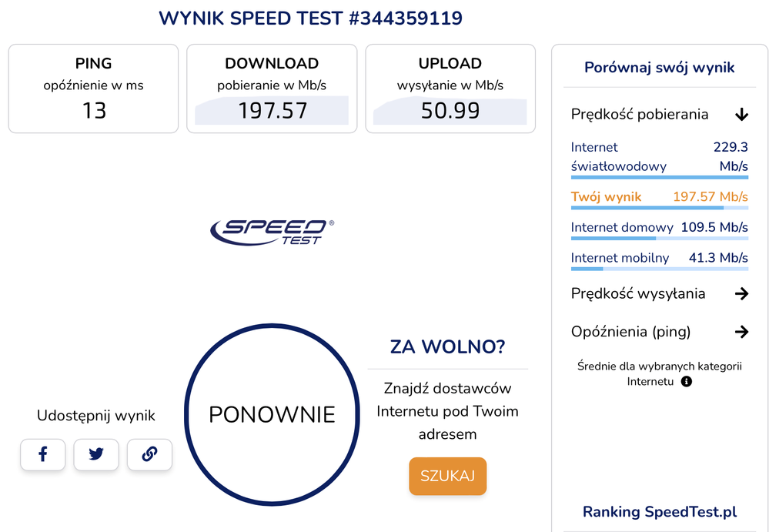Expand Opóźnienia (ping) section
This screenshot has height=532, width=769.
pyautogui.click(x=741, y=332)
